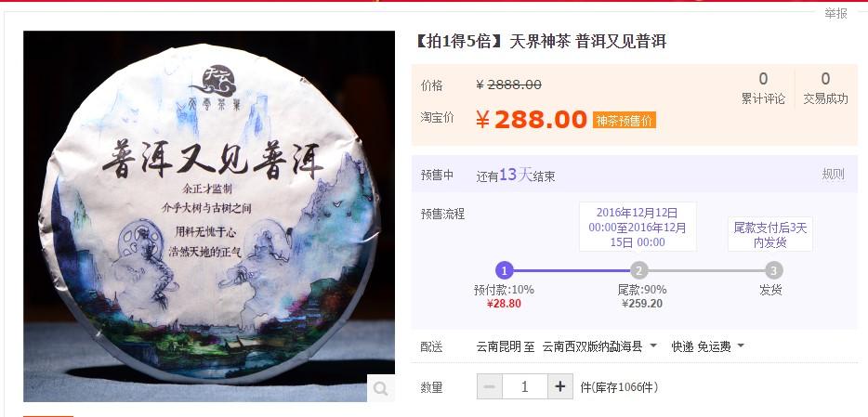Click the tea cake product image
This screenshot has height=417, width=868.
click(x=209, y=216)
